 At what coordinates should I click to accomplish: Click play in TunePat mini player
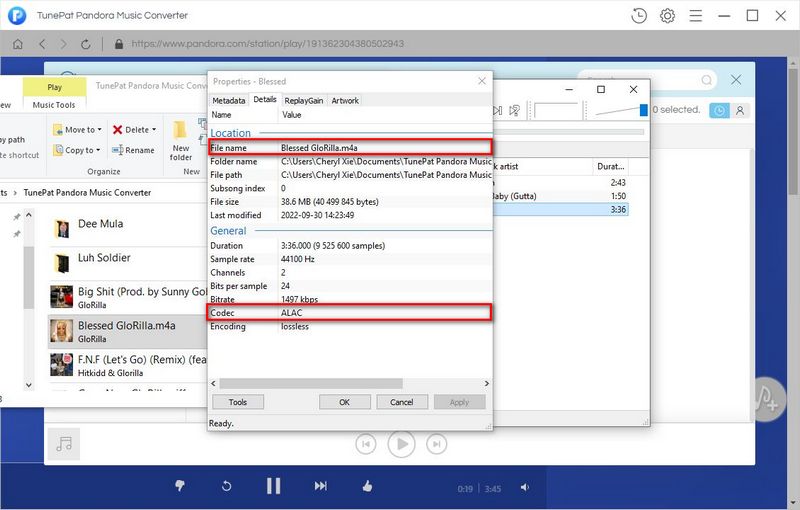402,444
